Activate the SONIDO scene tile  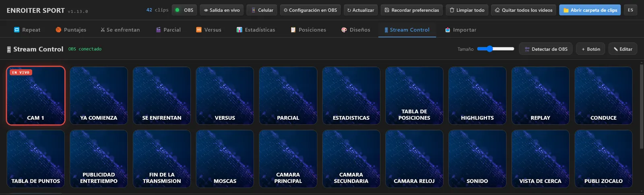[477, 159]
